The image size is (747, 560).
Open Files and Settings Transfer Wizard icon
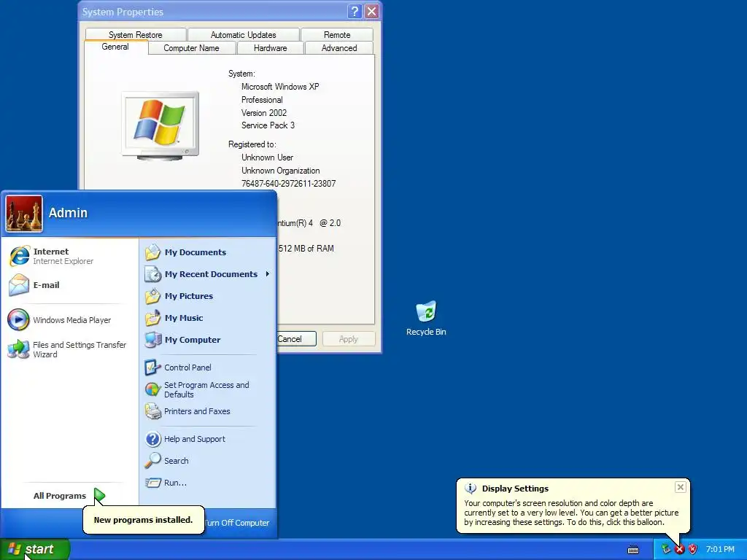point(18,349)
